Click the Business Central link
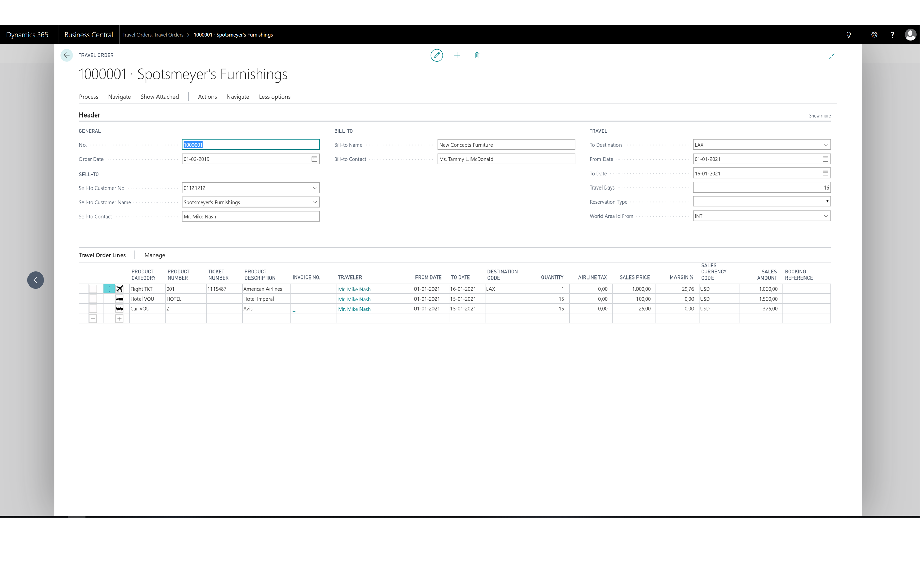 (x=89, y=35)
